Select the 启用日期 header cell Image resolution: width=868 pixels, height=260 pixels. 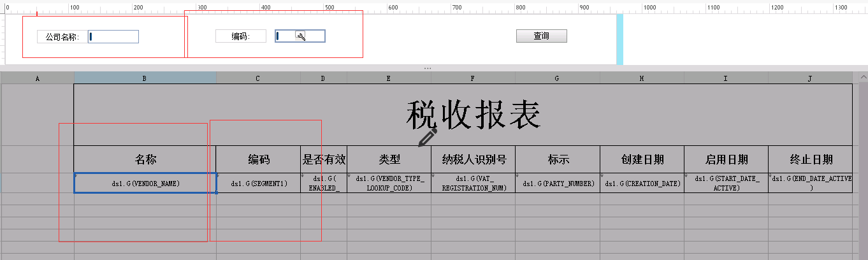tap(726, 159)
